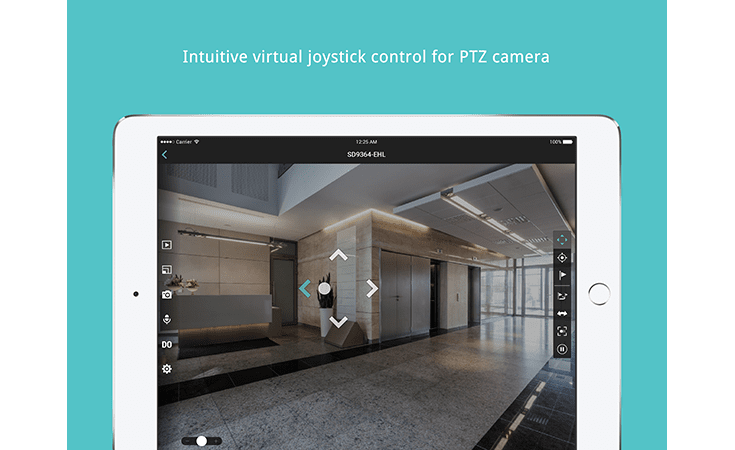The width and height of the screenshot is (735, 450).
Task: Click the horizontal pan arrows icon
Action: (562, 313)
